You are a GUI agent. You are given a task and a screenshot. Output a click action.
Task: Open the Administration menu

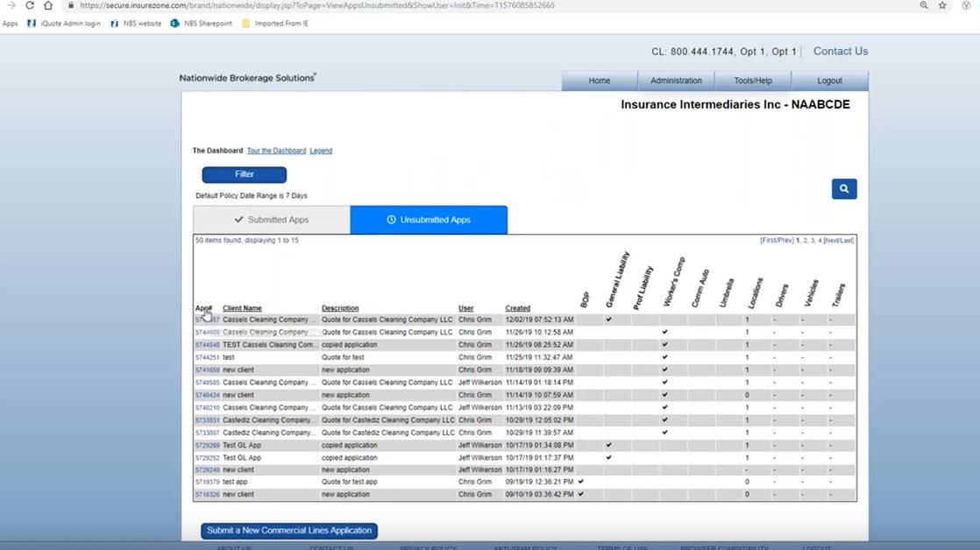676,81
